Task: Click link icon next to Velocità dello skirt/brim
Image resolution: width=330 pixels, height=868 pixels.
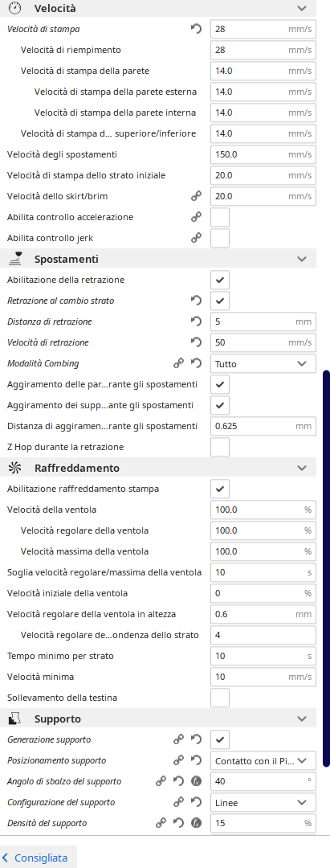Action: [x=196, y=196]
